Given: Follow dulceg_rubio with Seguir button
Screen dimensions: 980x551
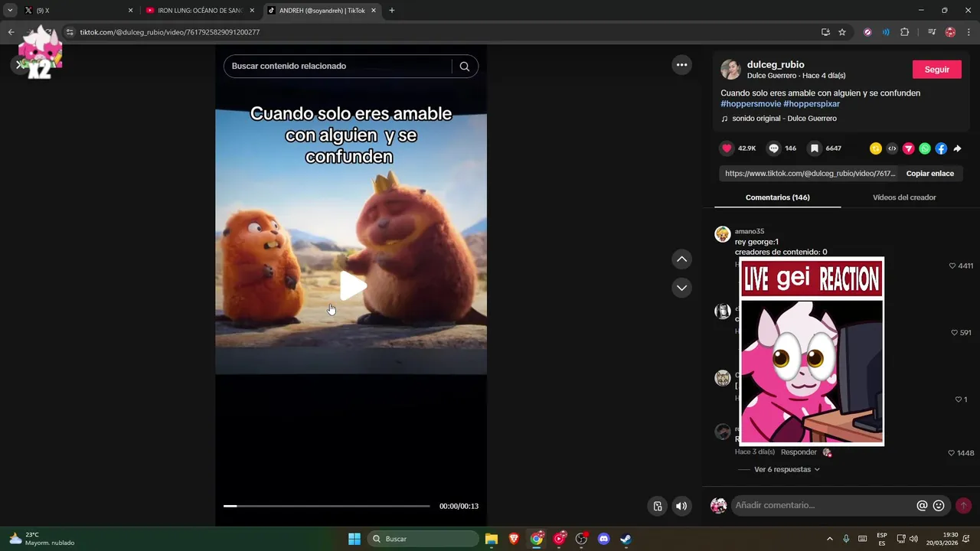Looking at the screenshot, I should [936, 69].
